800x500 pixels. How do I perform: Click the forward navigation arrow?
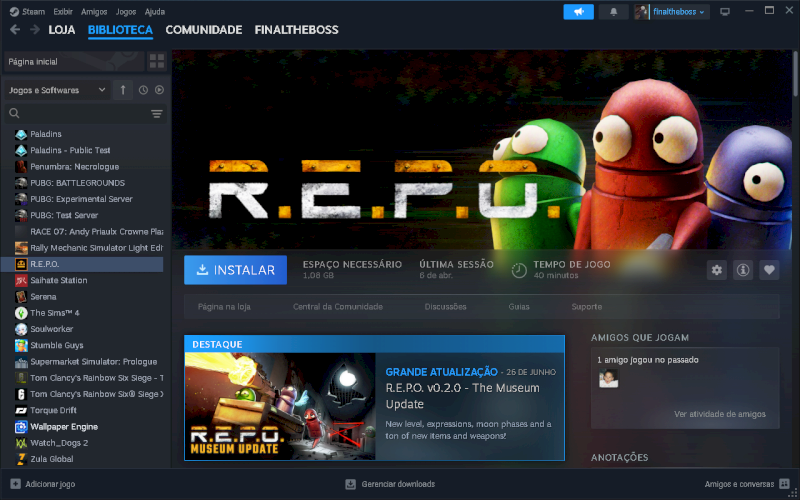(x=35, y=30)
